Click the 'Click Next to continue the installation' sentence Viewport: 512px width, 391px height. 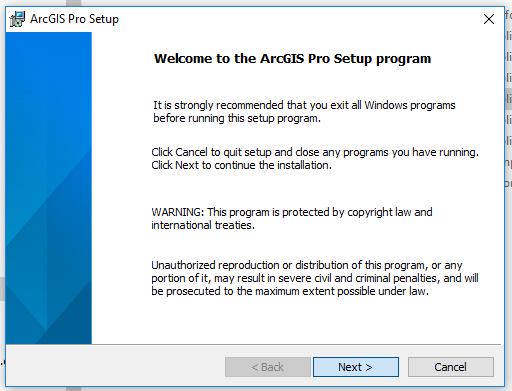coord(241,165)
